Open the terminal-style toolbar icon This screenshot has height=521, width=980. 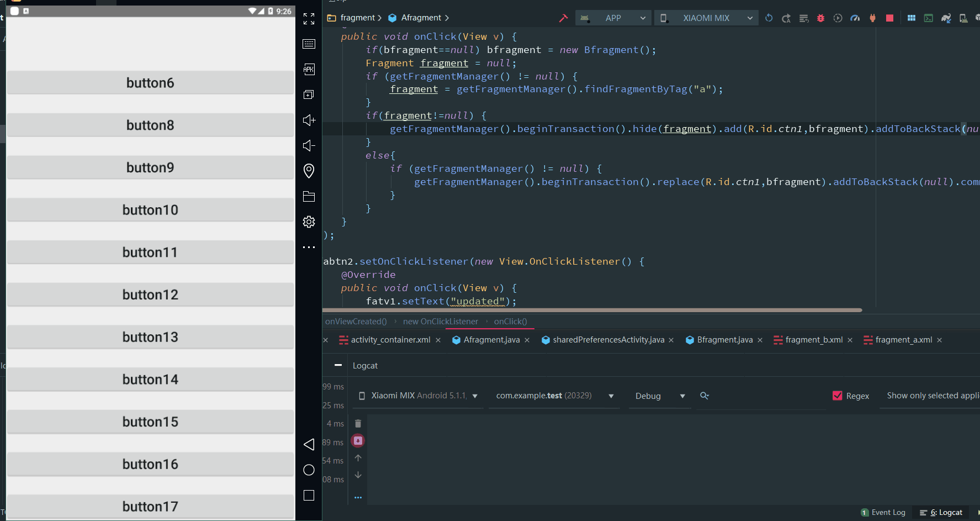(929, 18)
